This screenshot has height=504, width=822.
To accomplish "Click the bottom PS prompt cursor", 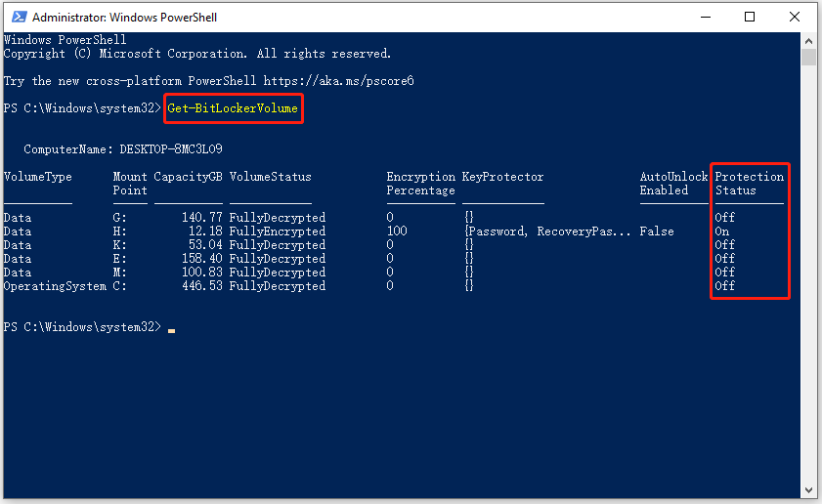I will (x=171, y=330).
